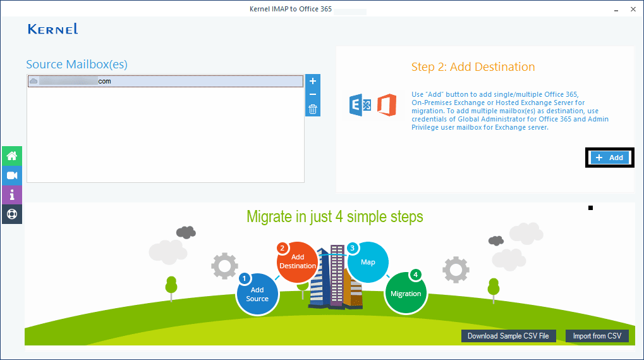Open the info sidebar icon

tap(12, 195)
